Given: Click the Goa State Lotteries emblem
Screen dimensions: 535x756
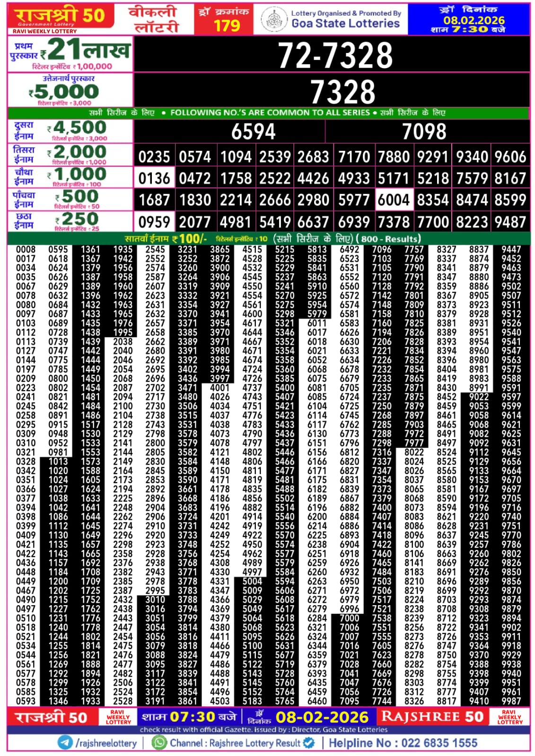Looking at the screenshot, I should click(x=273, y=19).
